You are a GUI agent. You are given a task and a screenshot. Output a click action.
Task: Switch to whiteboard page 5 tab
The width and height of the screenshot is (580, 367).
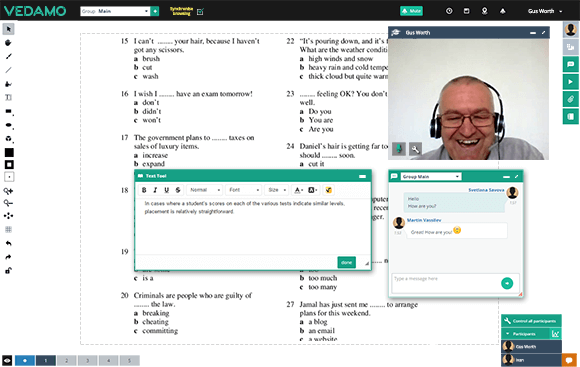pos(129,360)
